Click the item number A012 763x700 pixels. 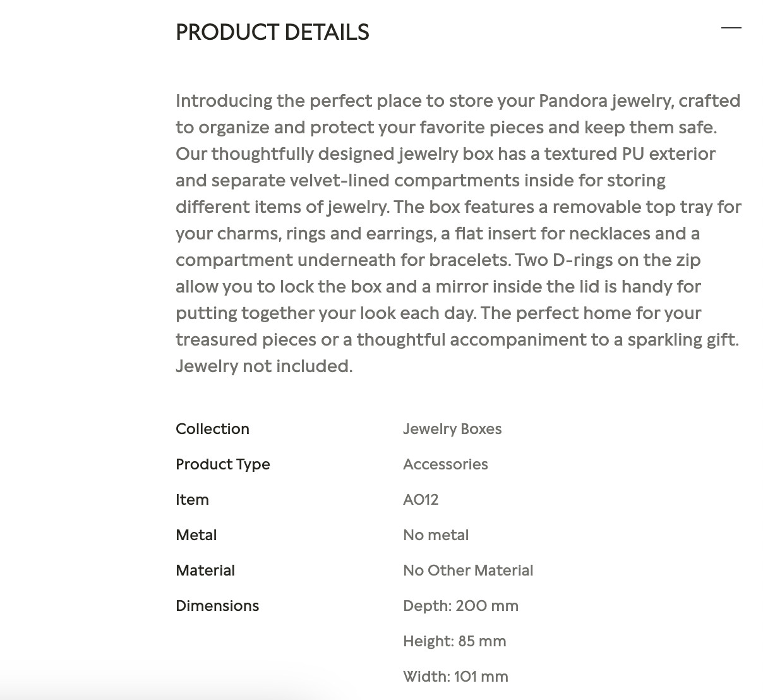point(420,500)
